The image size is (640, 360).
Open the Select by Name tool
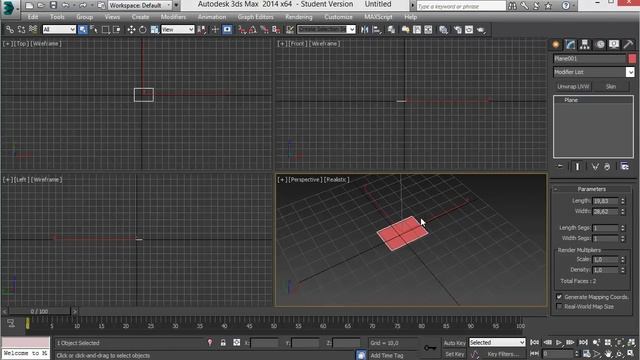(x=94, y=29)
